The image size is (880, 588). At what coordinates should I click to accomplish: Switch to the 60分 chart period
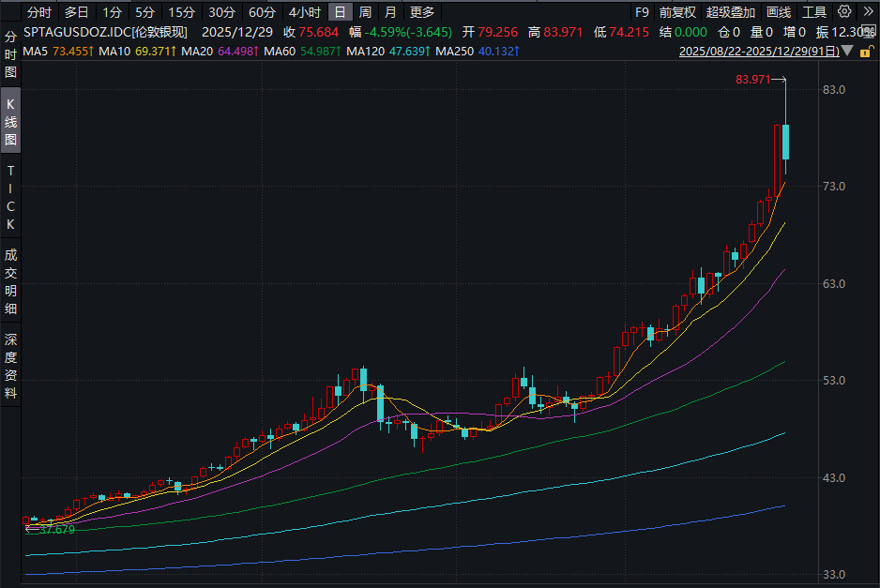click(262, 12)
